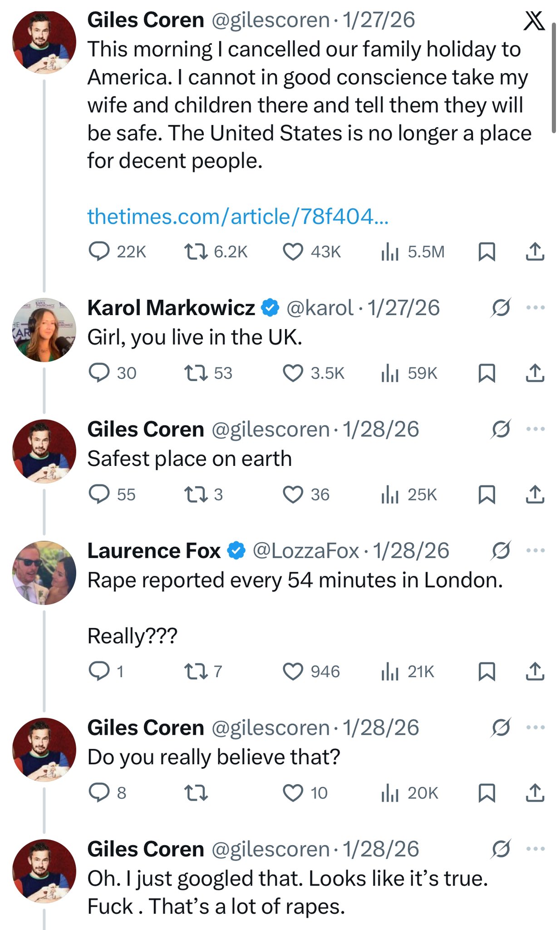Viewport: 560px width, 930px height.
Task: Open Laurence Fox's profile avatar
Action: coord(44,573)
